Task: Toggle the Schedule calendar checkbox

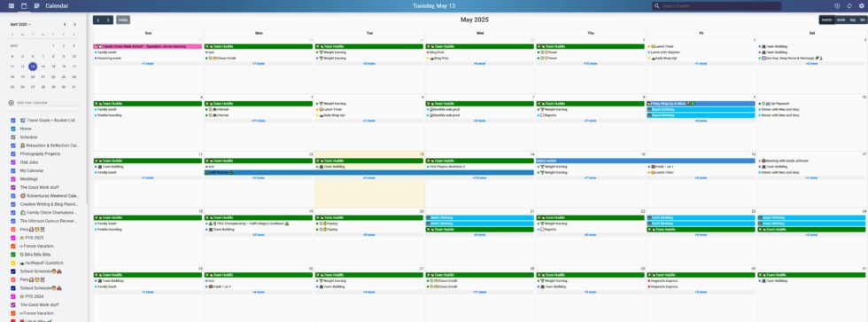Action: [13, 137]
